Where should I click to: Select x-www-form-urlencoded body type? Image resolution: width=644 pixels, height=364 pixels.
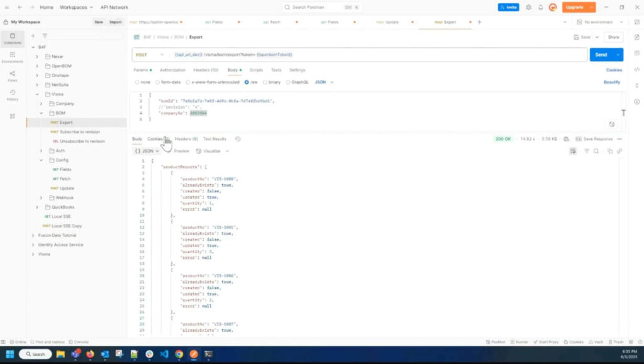[x=213, y=82]
